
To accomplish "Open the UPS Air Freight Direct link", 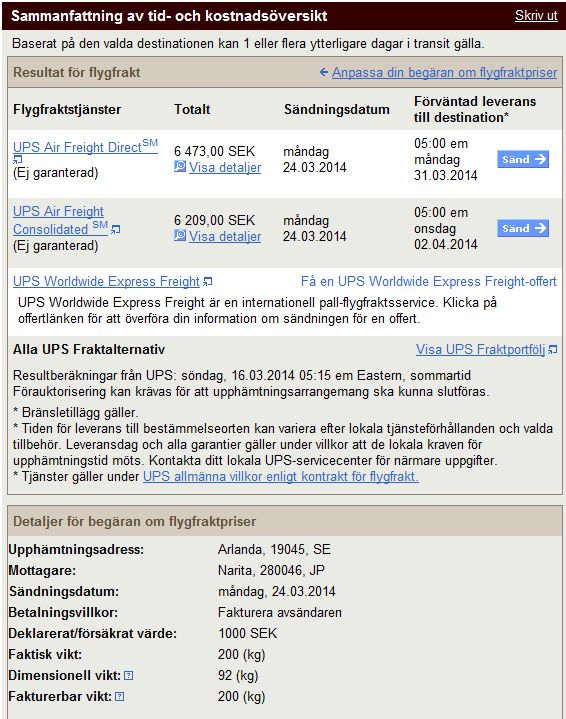I will tap(85, 147).
